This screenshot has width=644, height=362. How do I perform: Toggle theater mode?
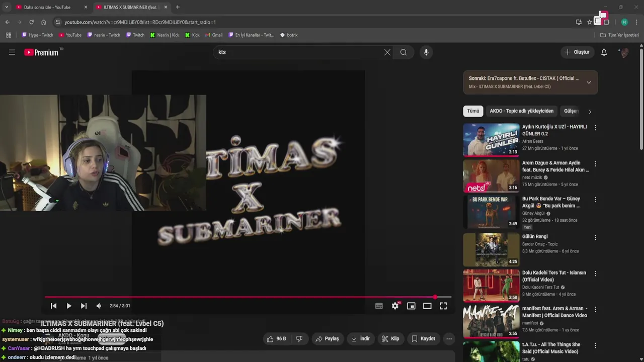point(427,306)
